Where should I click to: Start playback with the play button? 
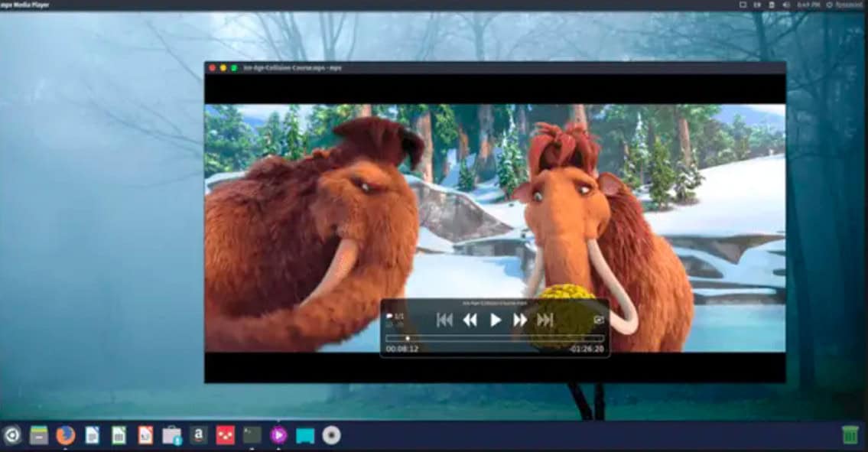[x=496, y=320]
